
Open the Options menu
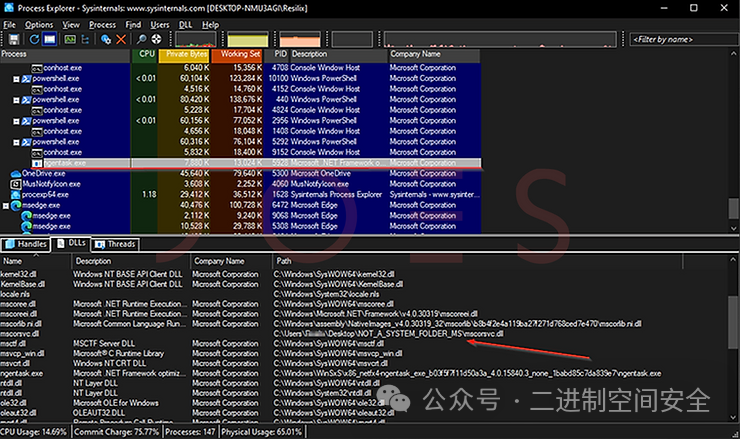click(x=39, y=24)
